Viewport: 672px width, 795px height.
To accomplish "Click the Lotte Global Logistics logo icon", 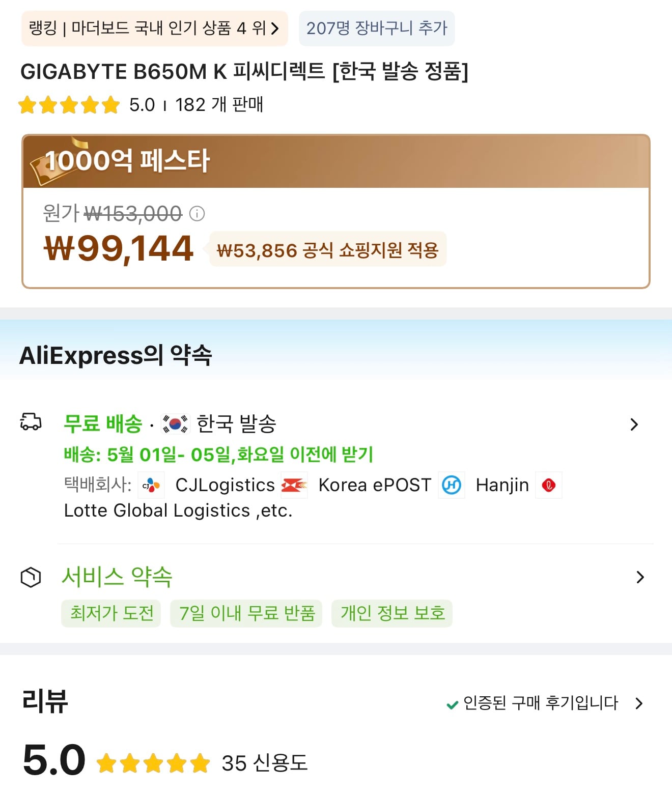I will point(548,486).
